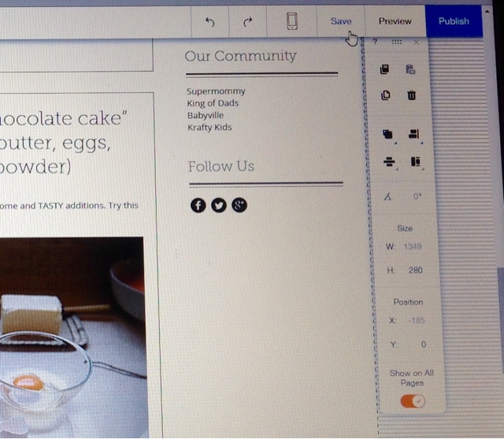Click the Position label in the toolbar
Image resolution: width=504 pixels, height=439 pixels.
point(408,302)
